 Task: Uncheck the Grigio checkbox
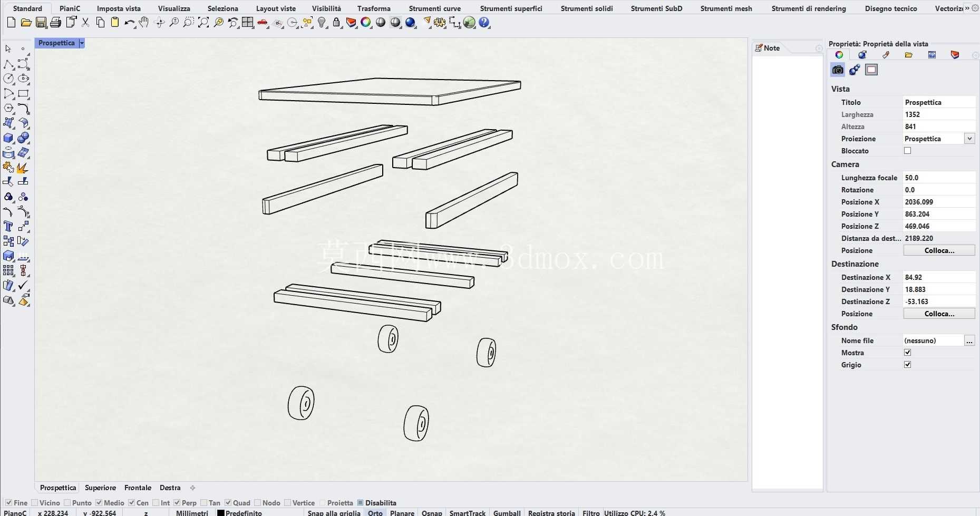click(x=908, y=365)
